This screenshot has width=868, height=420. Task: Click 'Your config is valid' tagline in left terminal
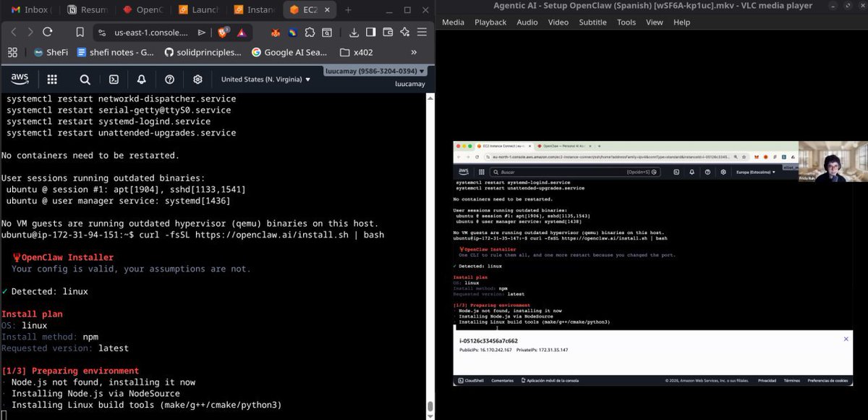point(132,269)
